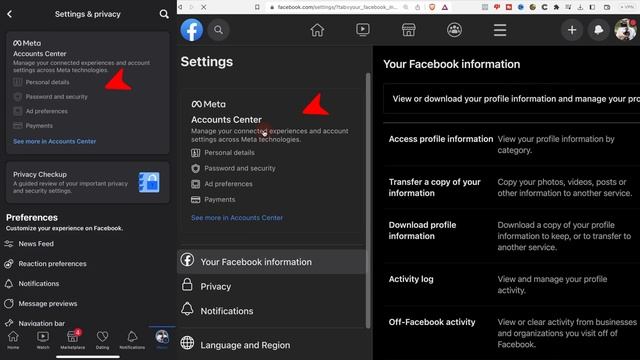Click the plus Create button in desktop header
This screenshot has width=640, height=360.
click(x=572, y=30)
